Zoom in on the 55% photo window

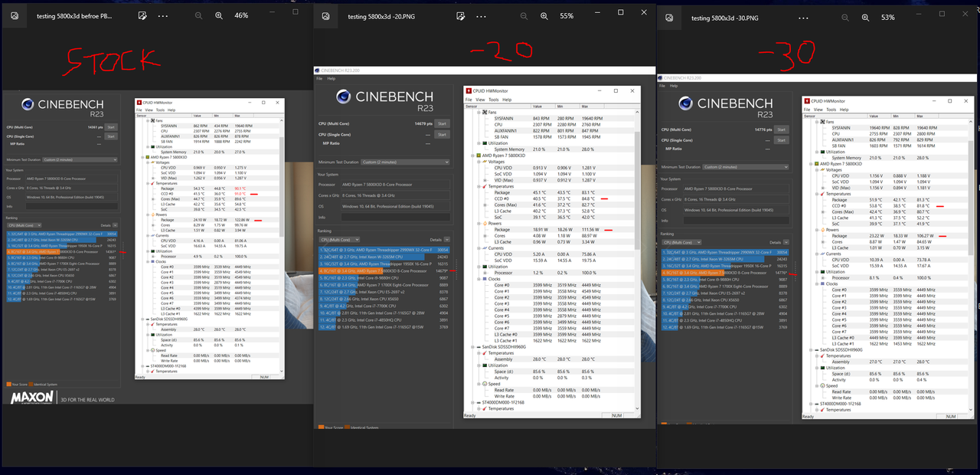click(x=544, y=16)
